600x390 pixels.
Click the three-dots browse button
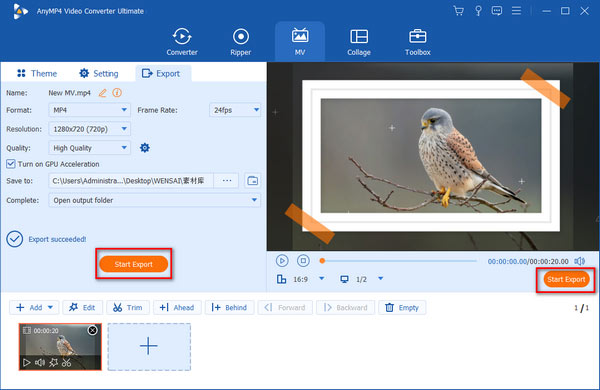click(x=227, y=181)
